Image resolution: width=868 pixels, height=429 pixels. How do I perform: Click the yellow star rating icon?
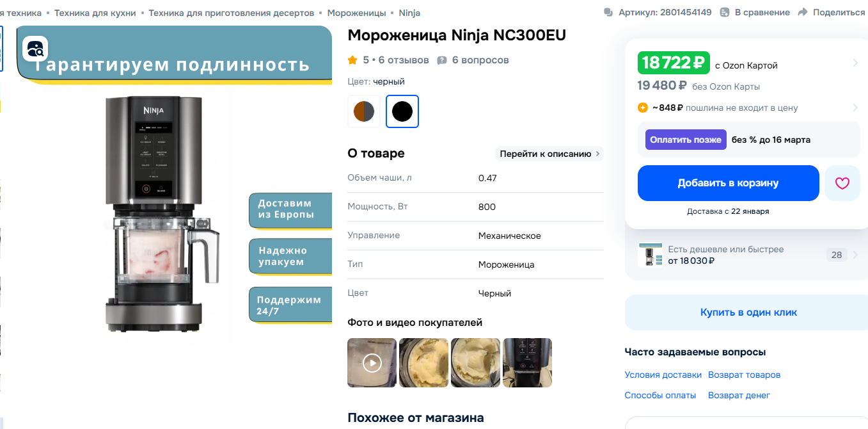[x=352, y=60]
